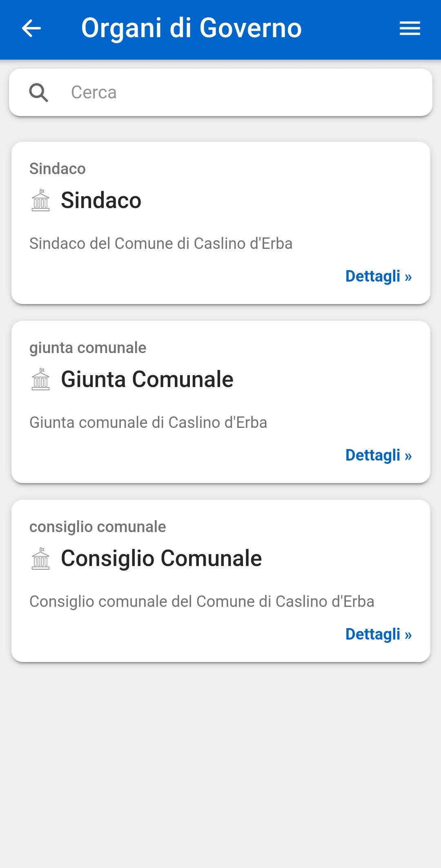Click the building icon beside Sindaco
Screen dimensions: 441x868
point(40,200)
